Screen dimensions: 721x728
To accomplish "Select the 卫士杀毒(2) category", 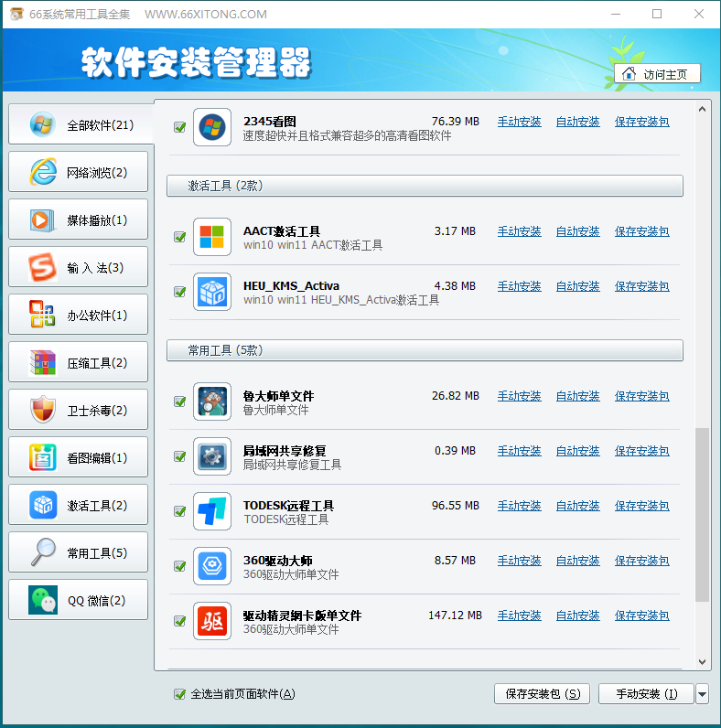I will click(x=78, y=410).
